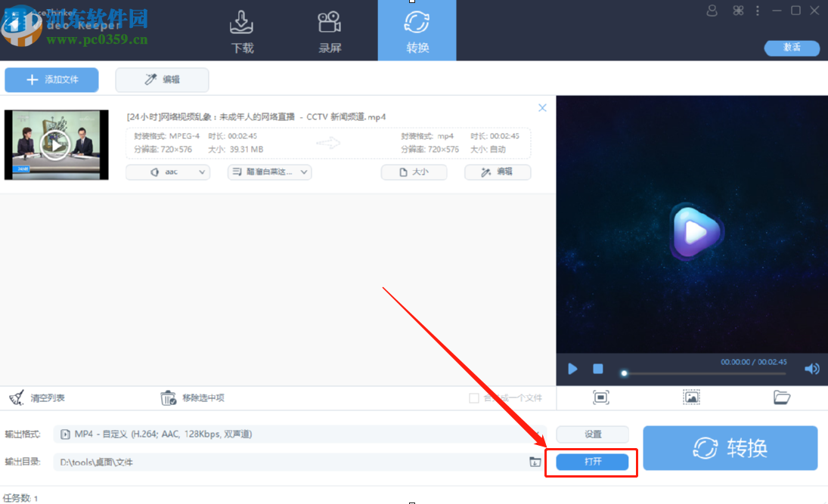Click the 设置 settings button
The image size is (828, 504).
(593, 434)
